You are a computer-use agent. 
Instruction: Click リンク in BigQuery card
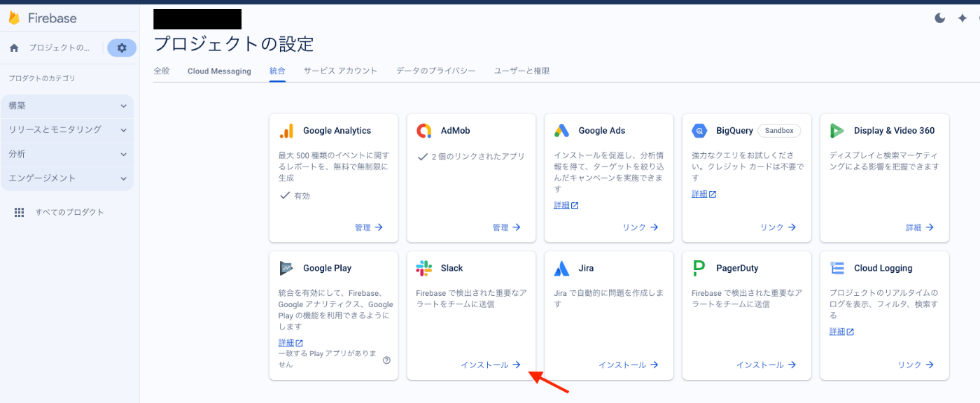778,227
